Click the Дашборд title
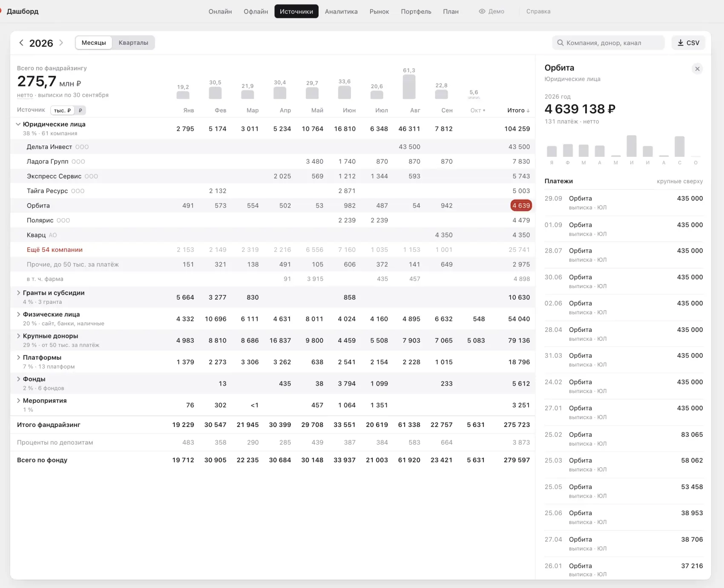 point(23,12)
